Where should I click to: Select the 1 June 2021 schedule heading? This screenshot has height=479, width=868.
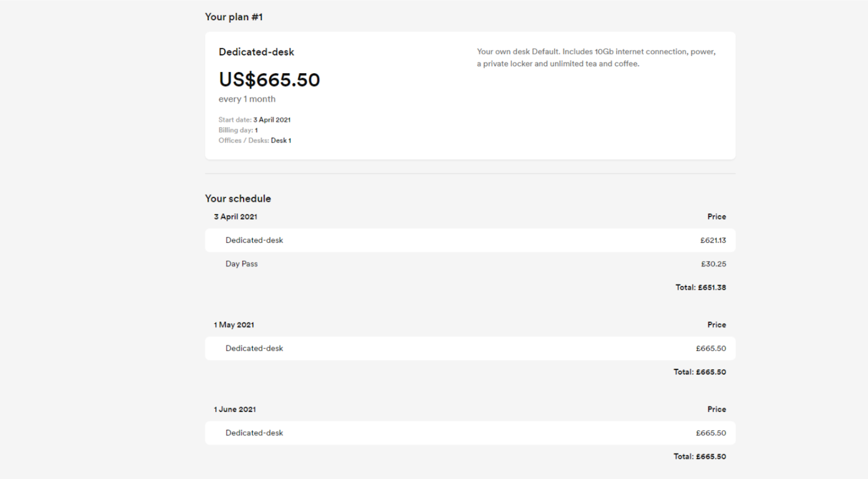[x=234, y=410]
